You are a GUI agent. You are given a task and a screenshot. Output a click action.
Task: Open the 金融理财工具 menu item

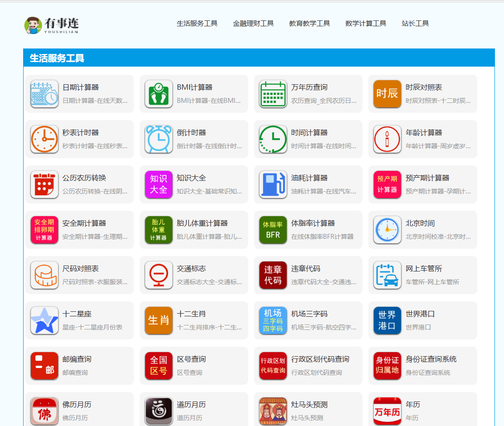click(253, 24)
